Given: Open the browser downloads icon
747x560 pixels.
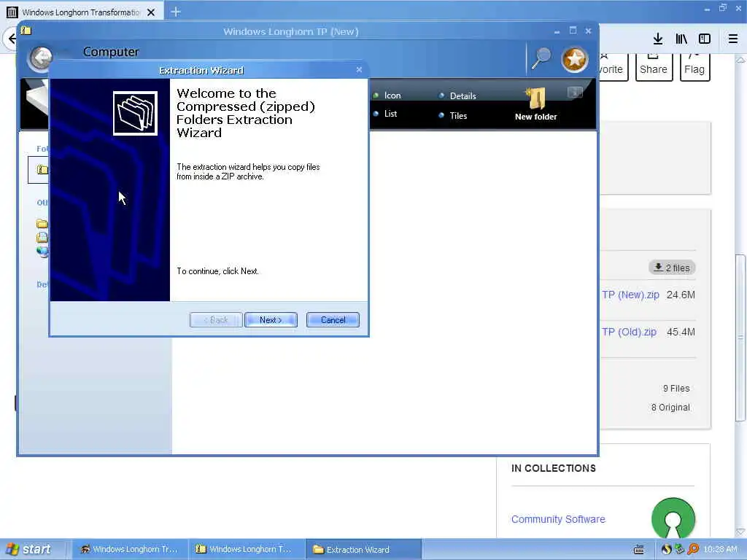Looking at the screenshot, I should click(658, 39).
